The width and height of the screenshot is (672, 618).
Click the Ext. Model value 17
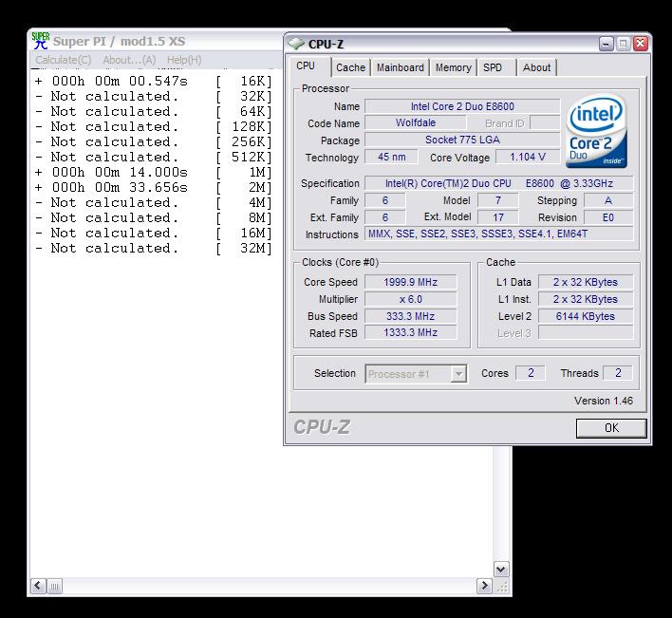click(498, 217)
